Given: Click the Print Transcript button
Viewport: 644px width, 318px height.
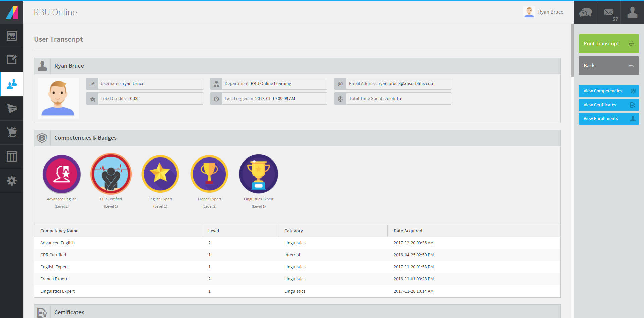Looking at the screenshot, I should (x=608, y=44).
